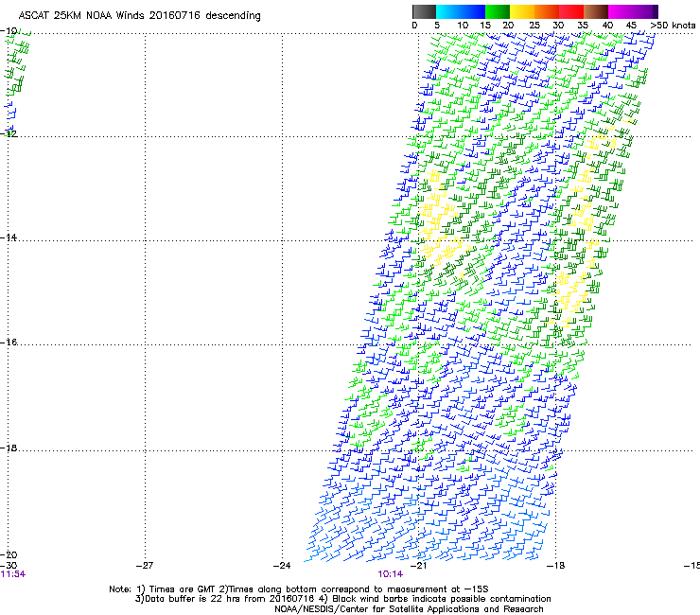This screenshot has width=700, height=615.
Task: Click the '>50 knots' legend label
Action: point(673,25)
